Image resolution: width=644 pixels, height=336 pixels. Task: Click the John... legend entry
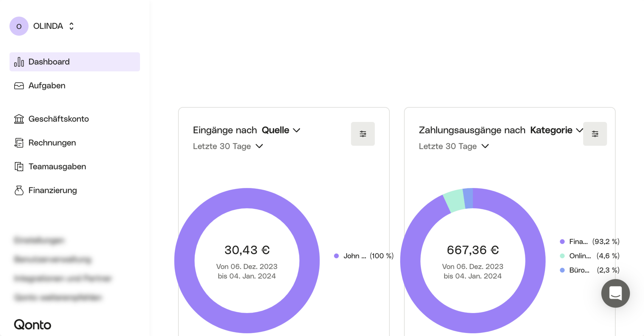point(354,256)
